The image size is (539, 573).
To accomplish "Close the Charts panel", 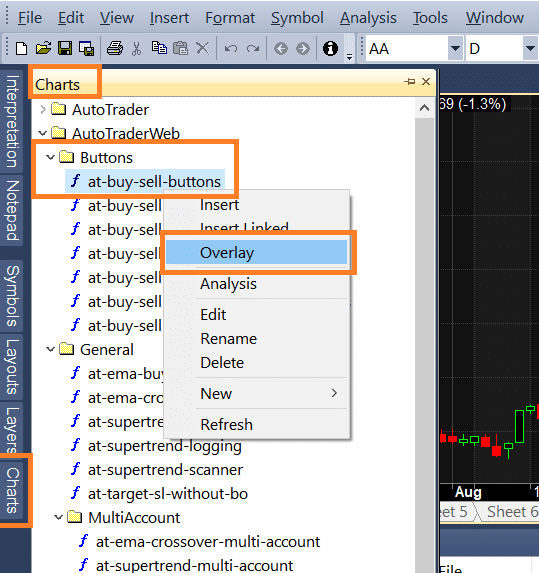I will click(x=426, y=81).
